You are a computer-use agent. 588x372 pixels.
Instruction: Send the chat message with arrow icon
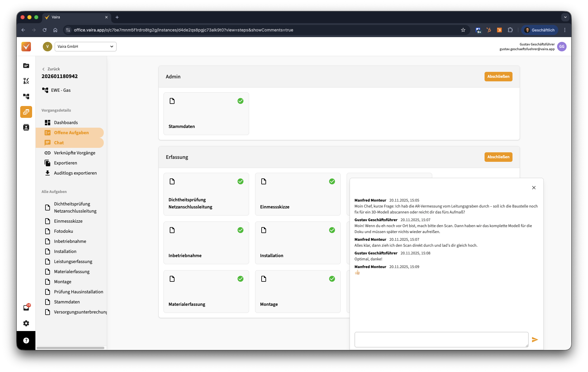535,340
